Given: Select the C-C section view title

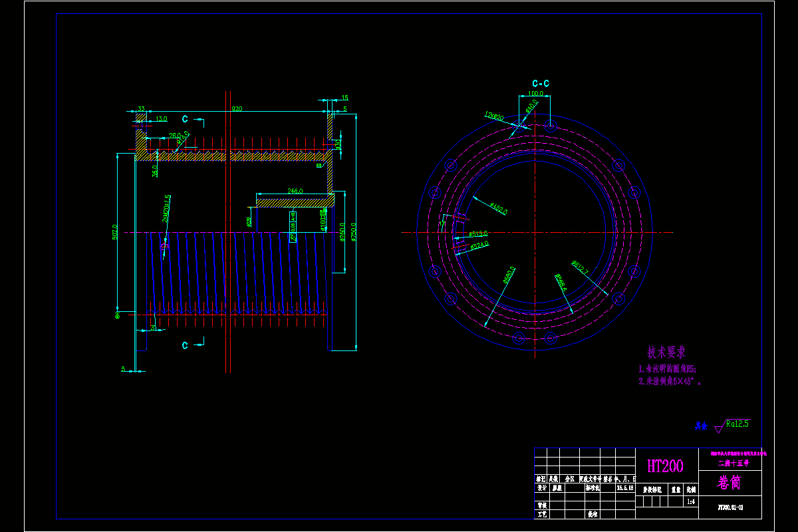Looking at the screenshot, I should (541, 83).
